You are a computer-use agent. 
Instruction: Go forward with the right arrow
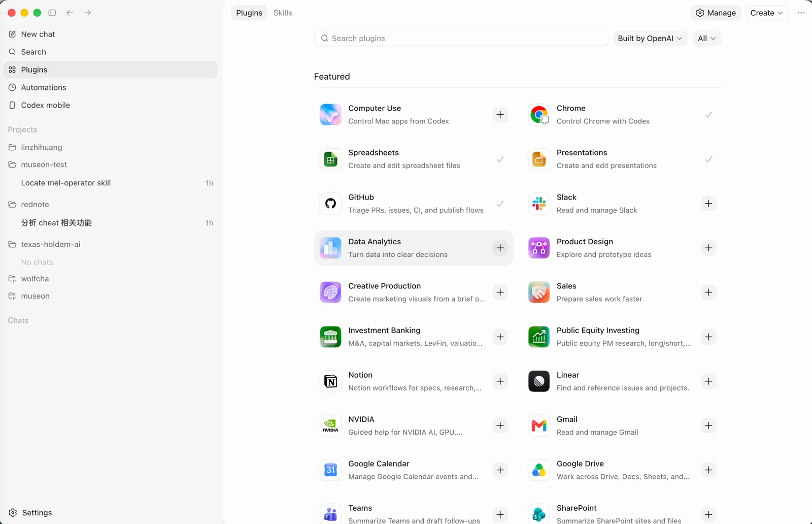click(88, 13)
